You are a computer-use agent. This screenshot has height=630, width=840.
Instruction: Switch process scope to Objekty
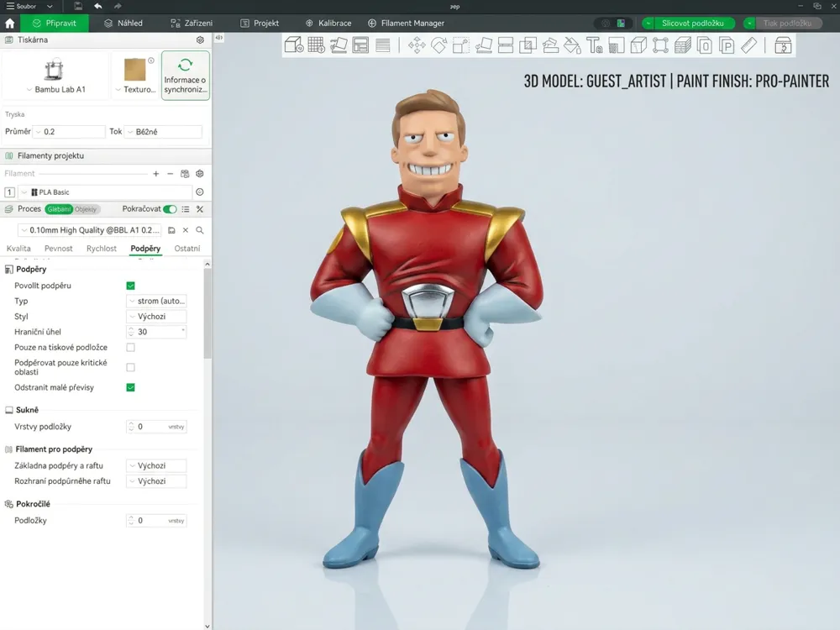[86, 209]
